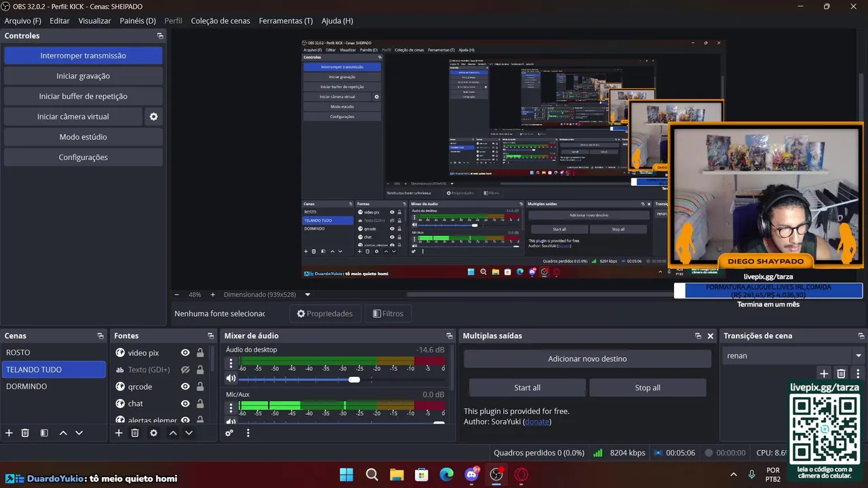Click Modo estúdio button
Image resolution: width=868 pixels, height=488 pixels.
click(83, 137)
